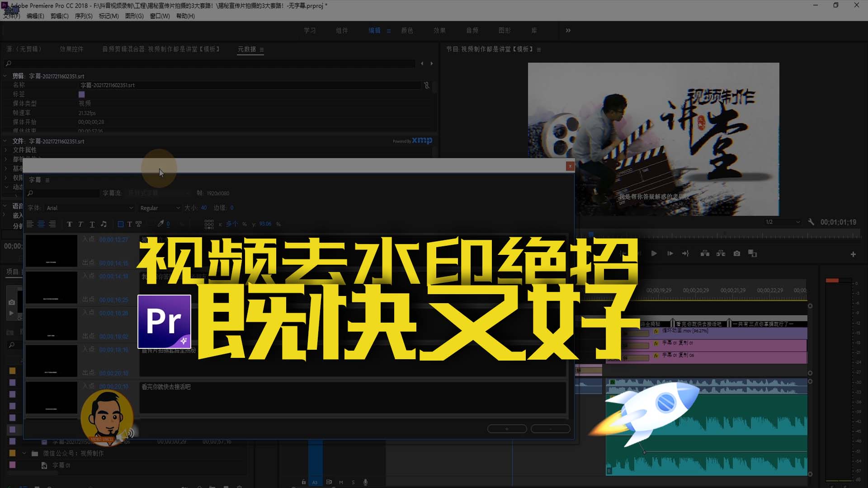Open program monitor wrench settings

811,222
